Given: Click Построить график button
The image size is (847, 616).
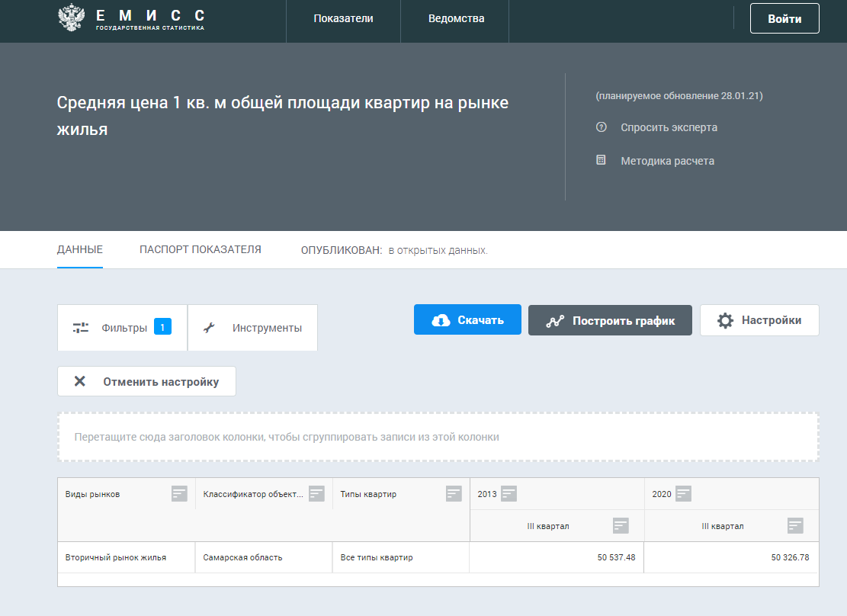Looking at the screenshot, I should click(x=610, y=320).
